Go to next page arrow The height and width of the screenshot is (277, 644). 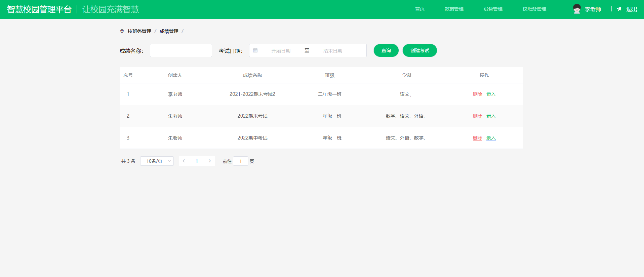tap(210, 161)
